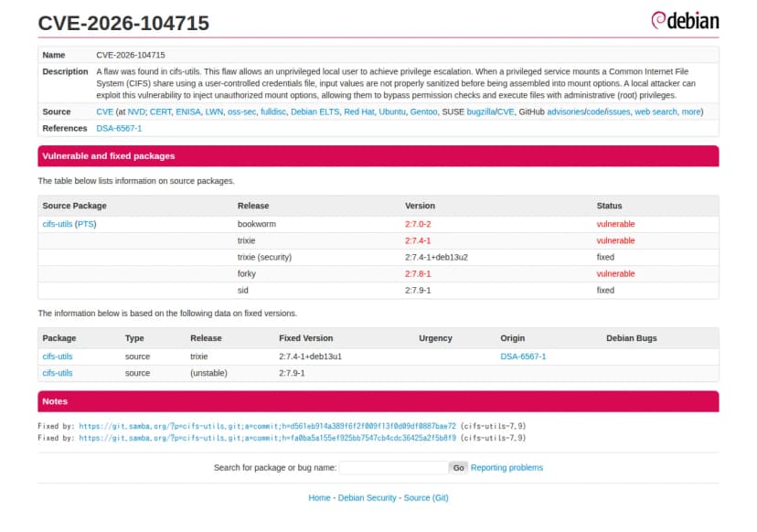Open the Red Hat source link
This screenshot has width=757, height=532.
[358, 112]
